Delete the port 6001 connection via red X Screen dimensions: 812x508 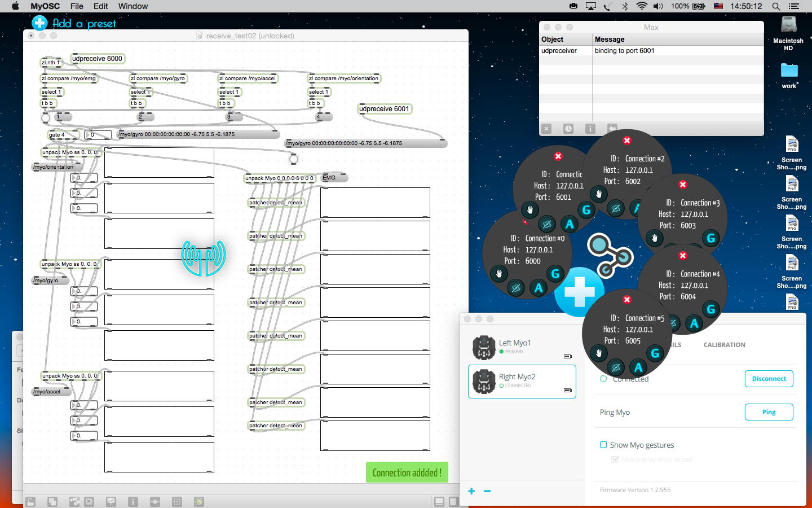(x=558, y=156)
